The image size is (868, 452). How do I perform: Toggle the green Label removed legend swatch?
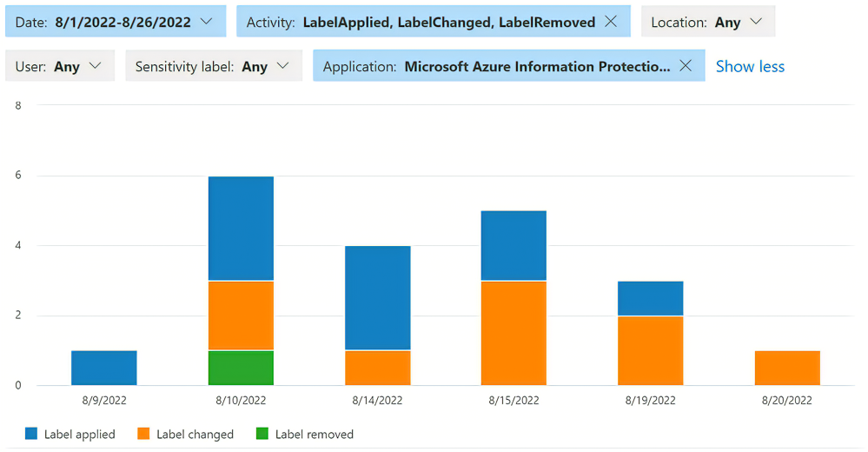(262, 434)
